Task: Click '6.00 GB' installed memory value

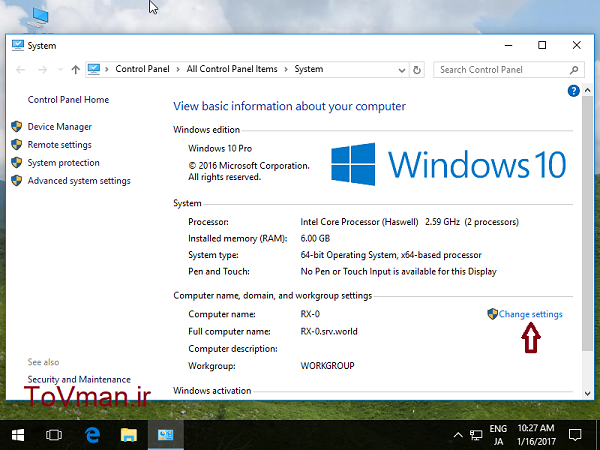Action: [315, 238]
